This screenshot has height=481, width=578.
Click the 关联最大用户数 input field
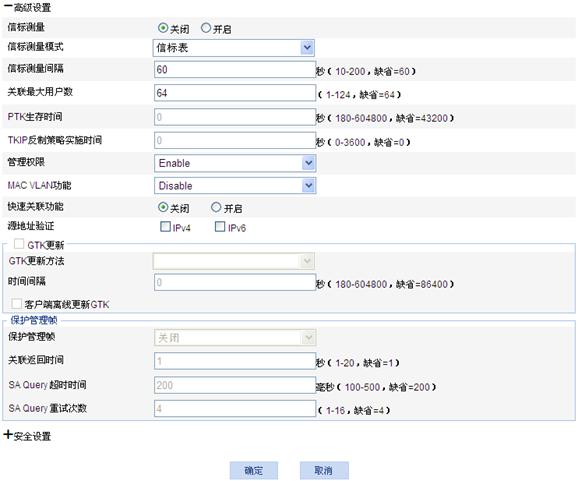click(235, 93)
